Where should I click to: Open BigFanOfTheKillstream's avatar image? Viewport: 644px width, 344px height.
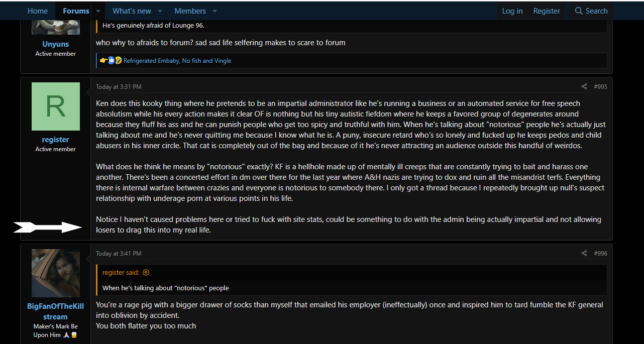56,273
